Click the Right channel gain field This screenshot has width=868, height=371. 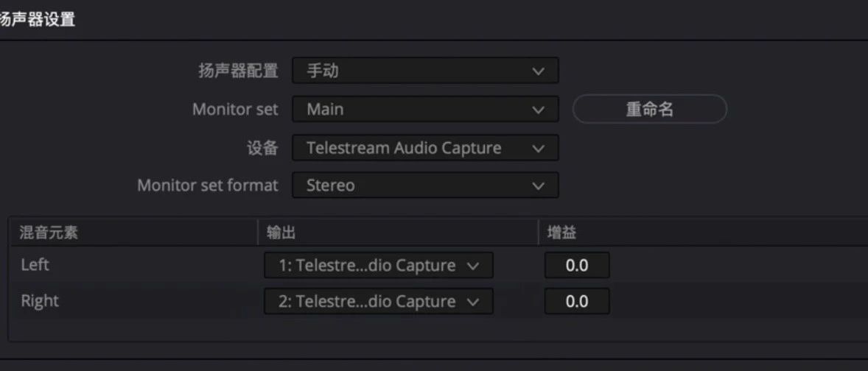[576, 301]
